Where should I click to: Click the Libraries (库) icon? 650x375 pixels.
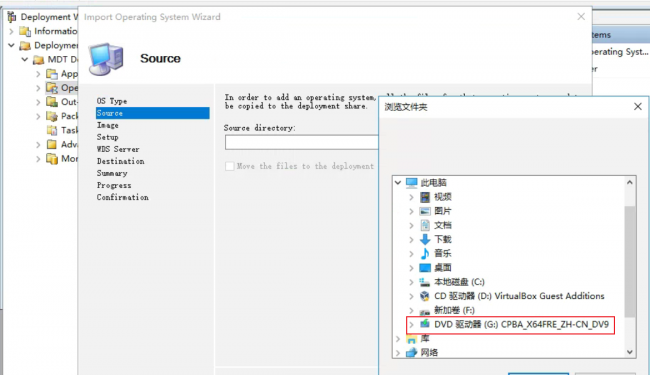pyautogui.click(x=411, y=339)
